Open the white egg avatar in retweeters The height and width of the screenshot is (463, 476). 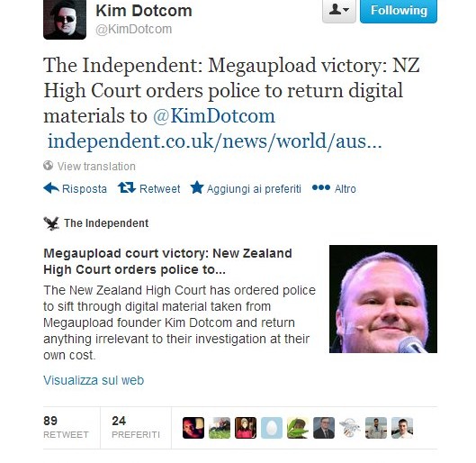[272, 428]
